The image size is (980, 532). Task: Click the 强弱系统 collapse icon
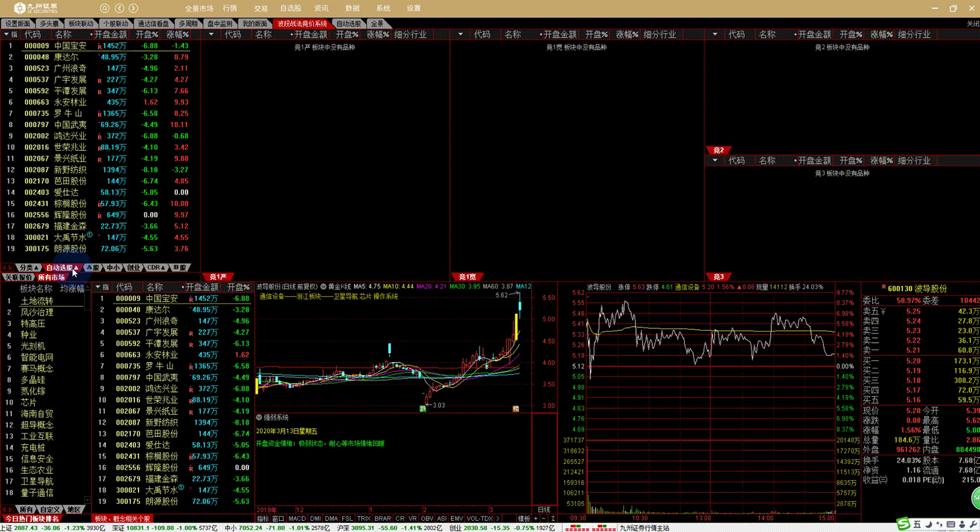point(259,417)
